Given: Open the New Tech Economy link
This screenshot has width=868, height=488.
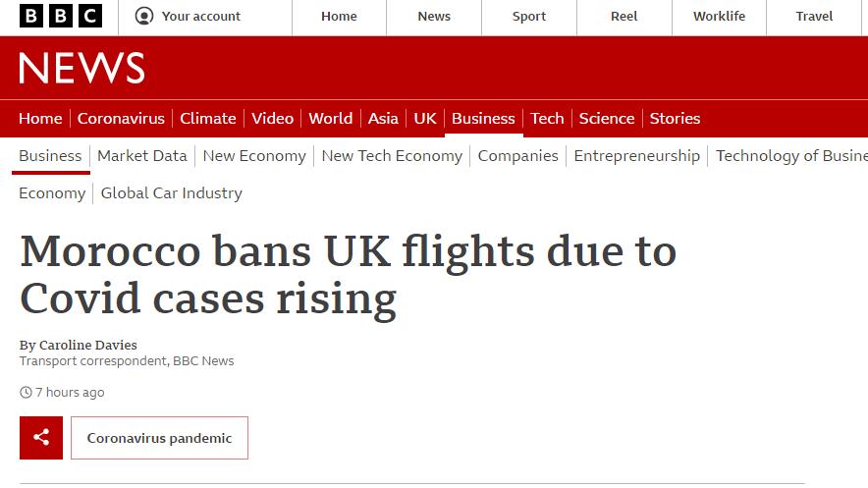Looking at the screenshot, I should [x=392, y=156].
